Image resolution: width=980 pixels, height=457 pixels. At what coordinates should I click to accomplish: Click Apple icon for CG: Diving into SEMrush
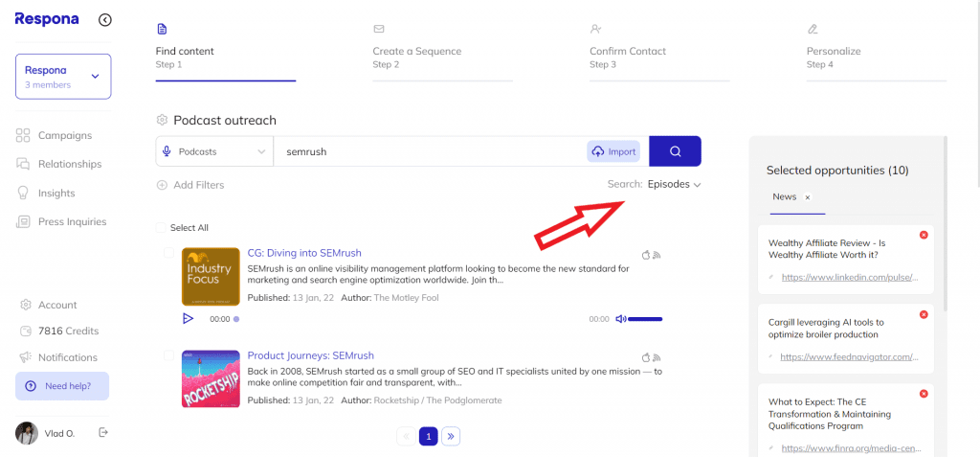(x=646, y=255)
